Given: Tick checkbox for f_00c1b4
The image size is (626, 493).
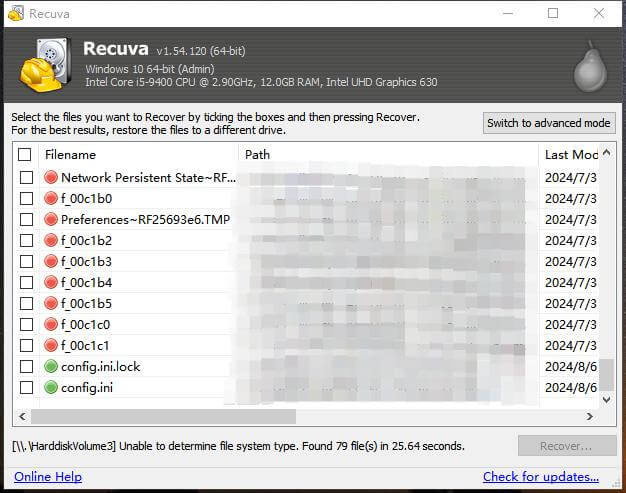Looking at the screenshot, I should tap(26, 283).
